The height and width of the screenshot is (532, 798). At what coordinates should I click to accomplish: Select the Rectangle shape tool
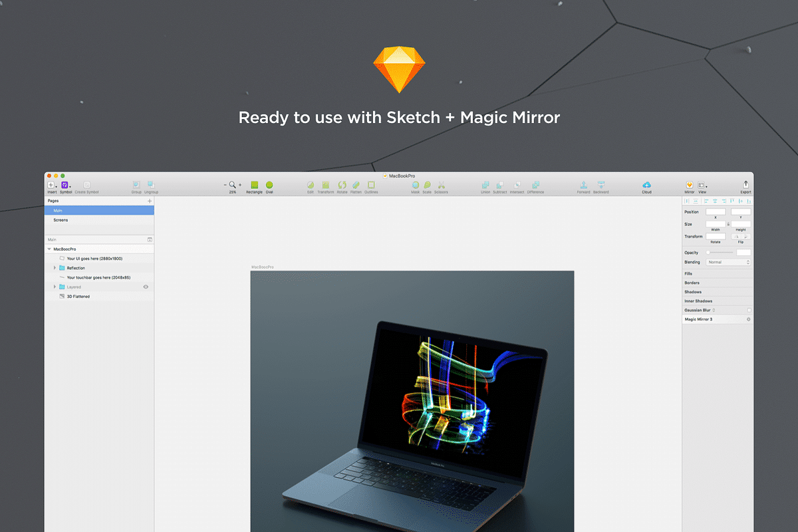pyautogui.click(x=254, y=185)
